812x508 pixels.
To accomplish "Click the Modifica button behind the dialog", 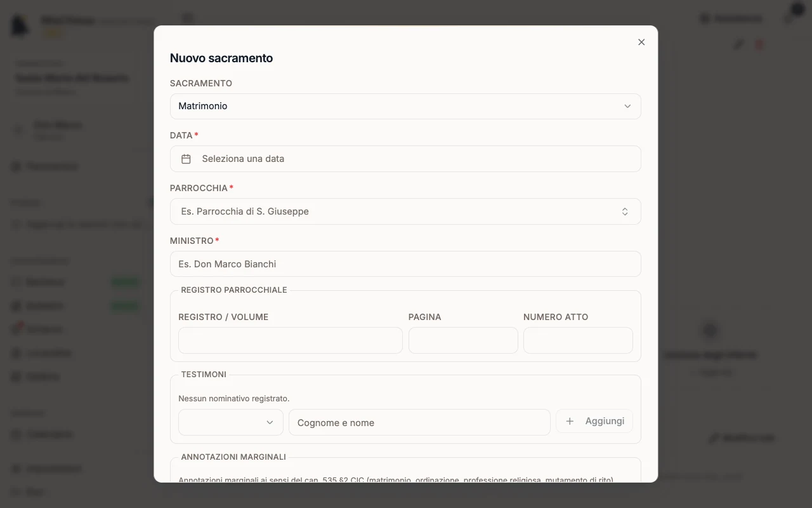I will pos(741,438).
